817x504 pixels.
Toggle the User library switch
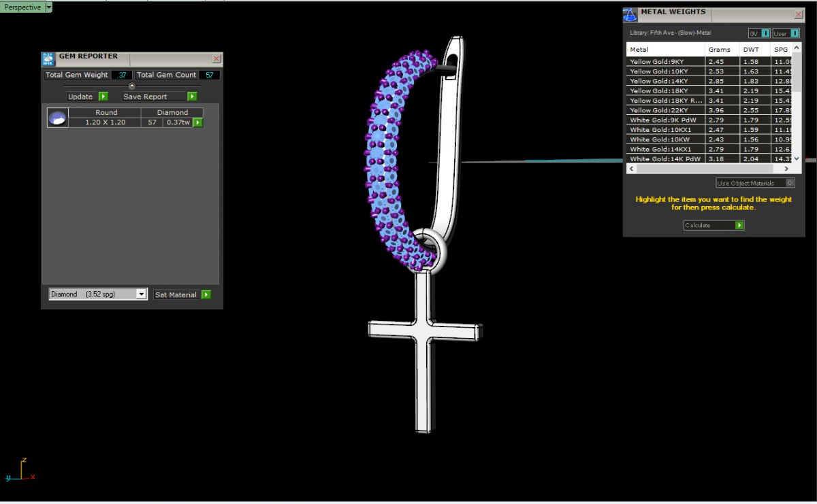795,33
